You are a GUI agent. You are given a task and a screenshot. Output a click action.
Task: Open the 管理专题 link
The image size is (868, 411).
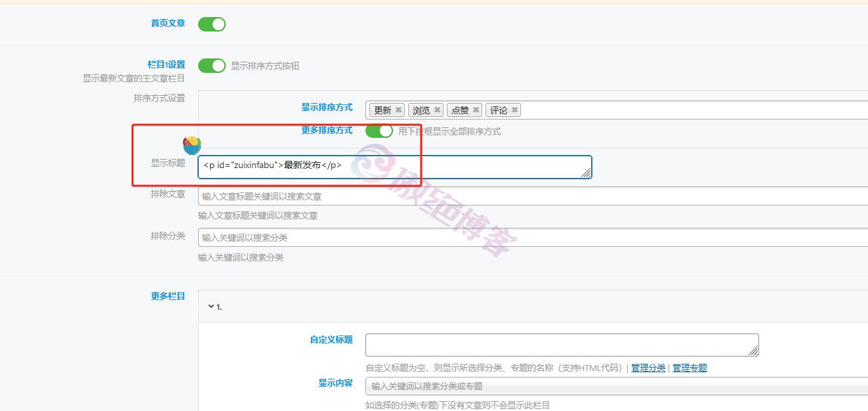click(x=689, y=368)
